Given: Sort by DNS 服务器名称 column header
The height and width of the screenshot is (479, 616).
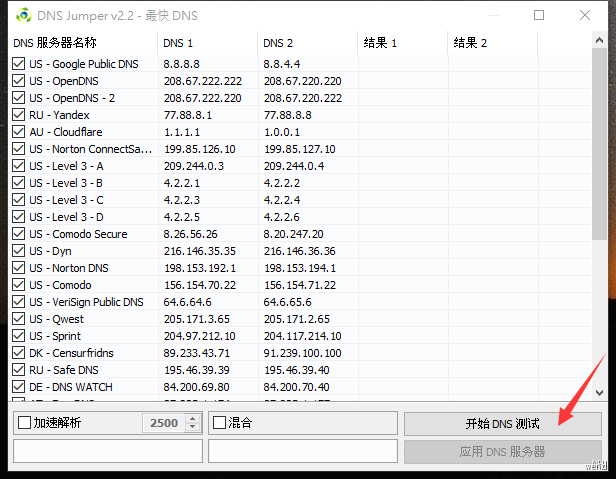Looking at the screenshot, I should click(x=83, y=43).
